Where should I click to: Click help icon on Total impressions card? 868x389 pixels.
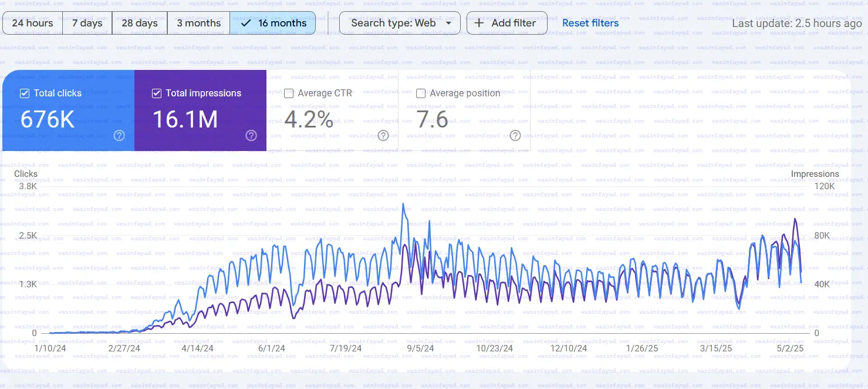click(x=251, y=136)
